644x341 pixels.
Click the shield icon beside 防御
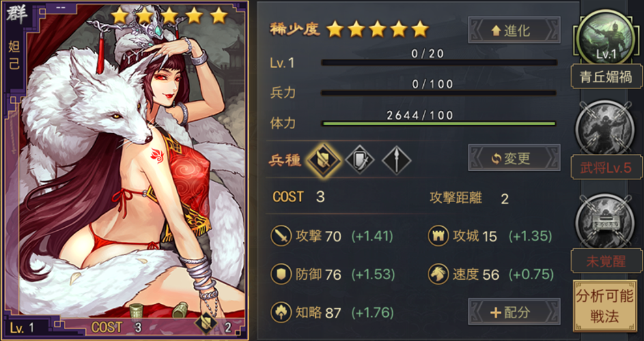281,274
